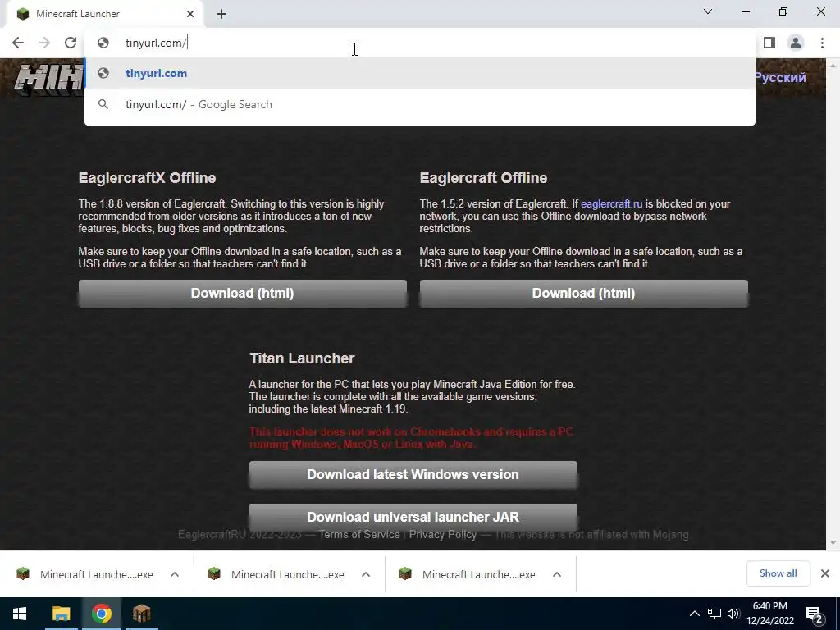Click Download latest Windows version
Viewport: 840px width, 630px height.
pos(413,475)
